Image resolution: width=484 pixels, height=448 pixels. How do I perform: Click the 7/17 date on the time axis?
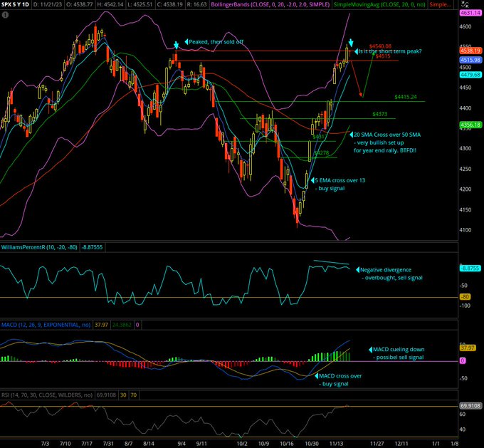pyautogui.click(x=87, y=444)
